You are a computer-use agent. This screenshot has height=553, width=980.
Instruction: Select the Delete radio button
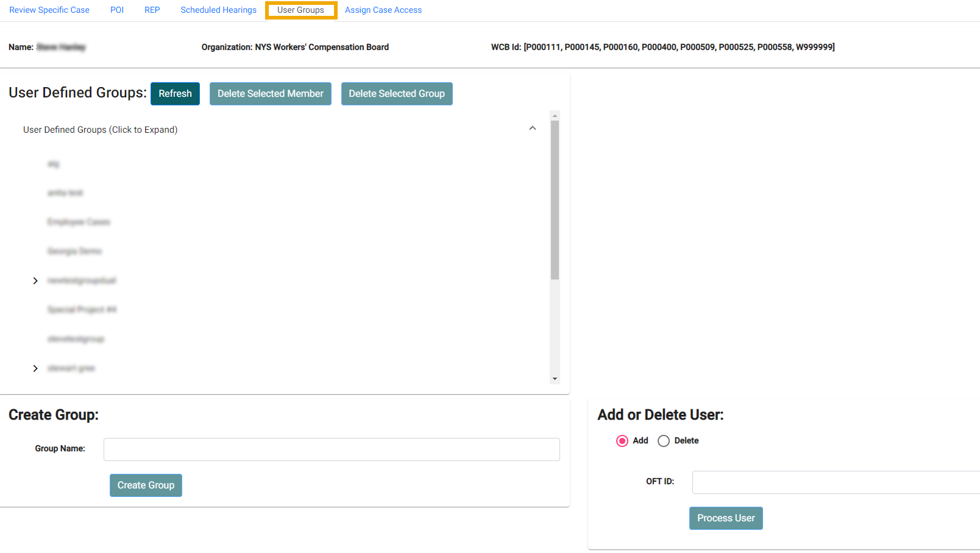point(664,441)
